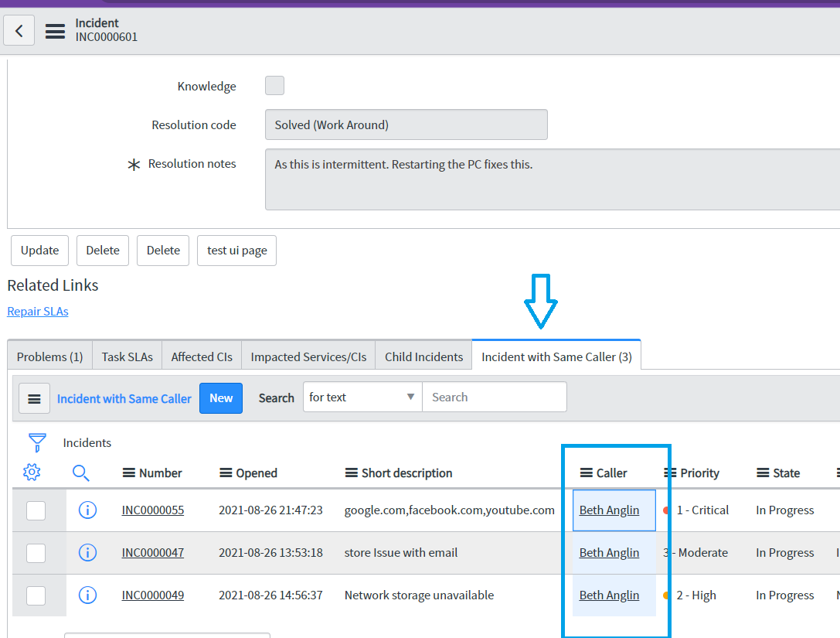Open the 'for text' search type dropdown
Viewport: 840px width, 638px height.
362,396
